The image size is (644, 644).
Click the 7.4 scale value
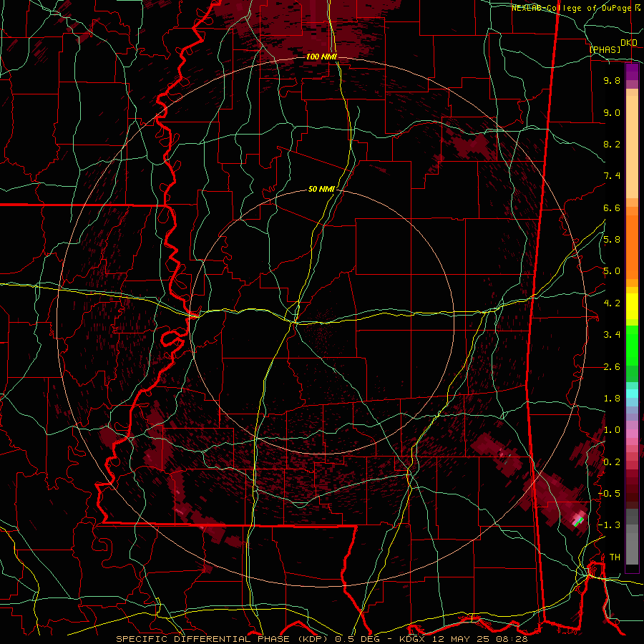tap(612, 176)
